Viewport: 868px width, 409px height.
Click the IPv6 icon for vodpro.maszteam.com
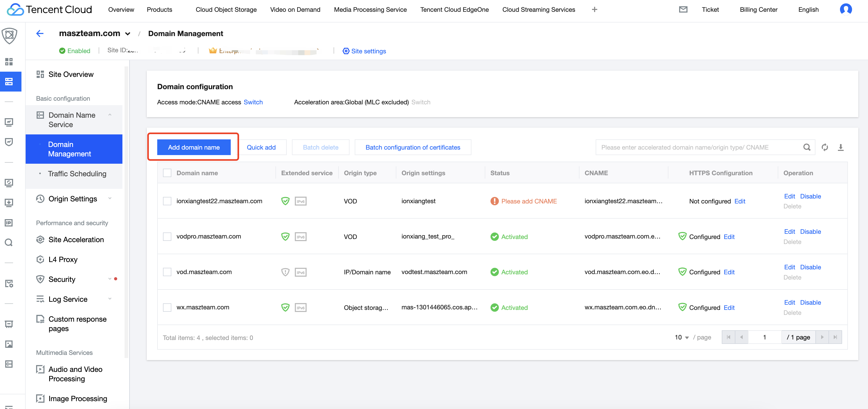tap(300, 236)
